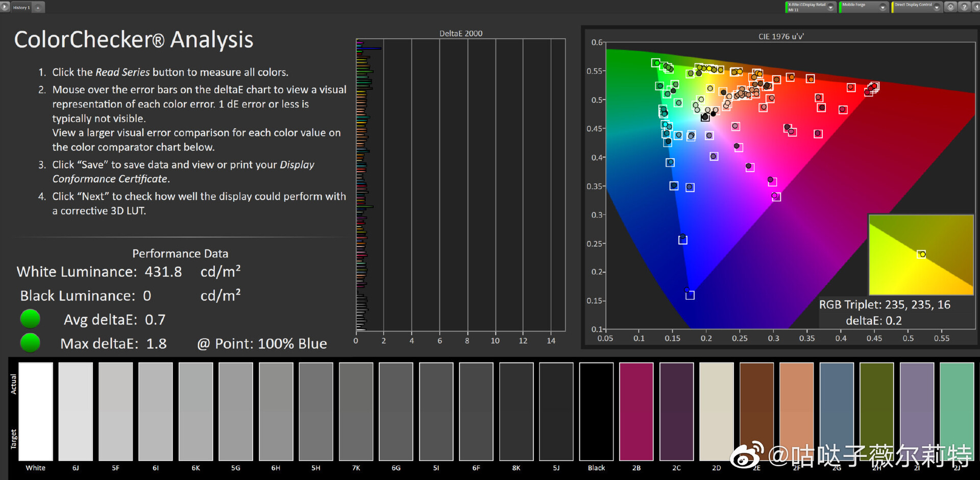980x480 pixels.
Task: Select the salmon skin-tone swatch
Action: pyautogui.click(x=797, y=412)
